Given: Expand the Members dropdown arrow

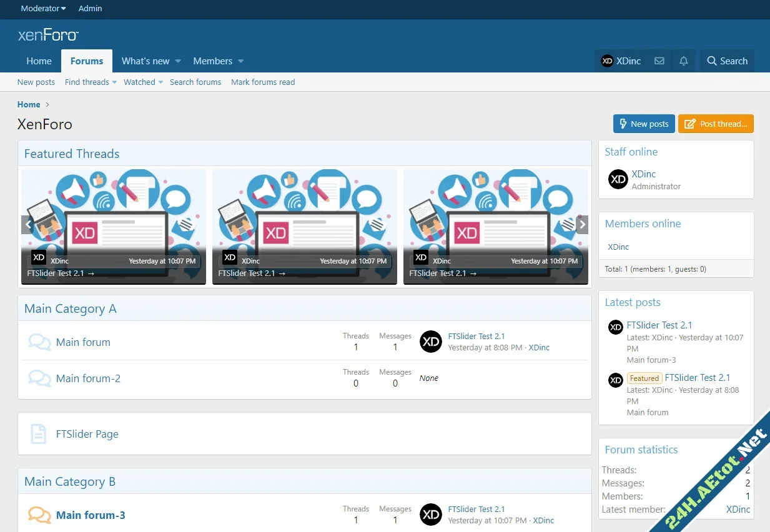Looking at the screenshot, I should [x=240, y=61].
